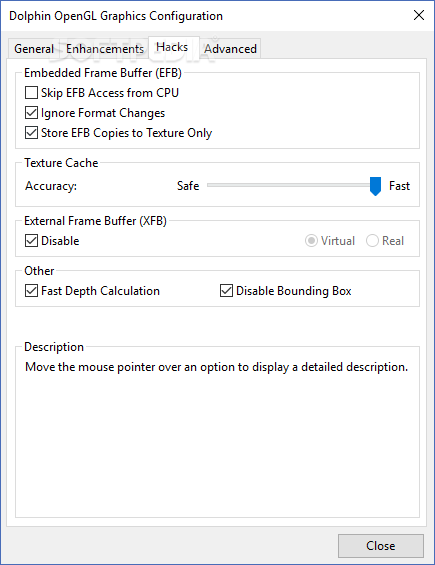The height and width of the screenshot is (565, 435).
Task: Click the 'Other' group label
Action: pyautogui.click(x=39, y=271)
